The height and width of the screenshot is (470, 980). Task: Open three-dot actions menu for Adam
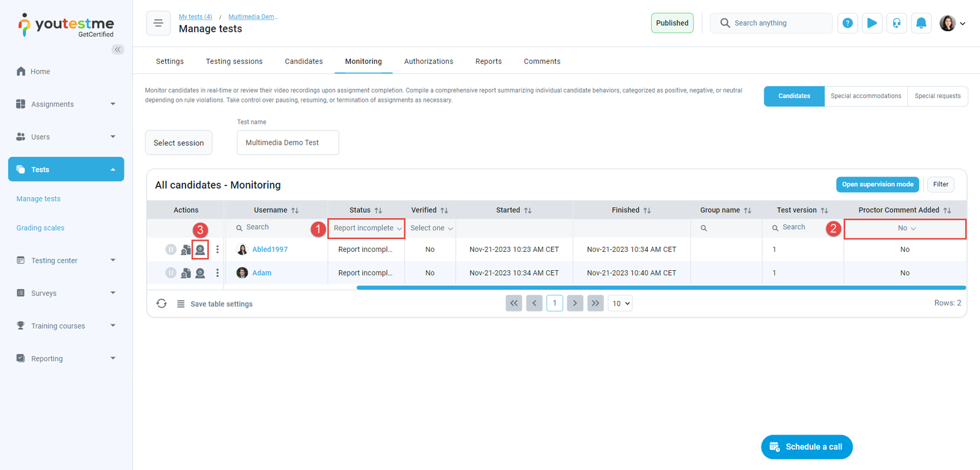click(x=217, y=273)
